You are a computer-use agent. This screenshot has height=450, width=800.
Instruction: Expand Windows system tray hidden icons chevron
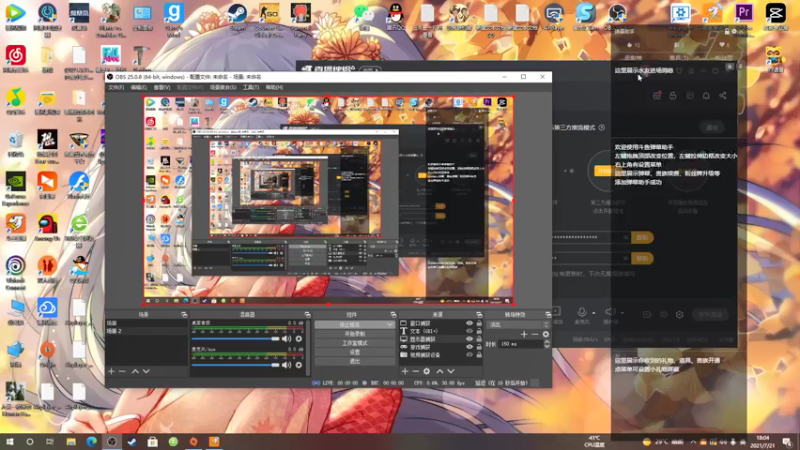693,442
